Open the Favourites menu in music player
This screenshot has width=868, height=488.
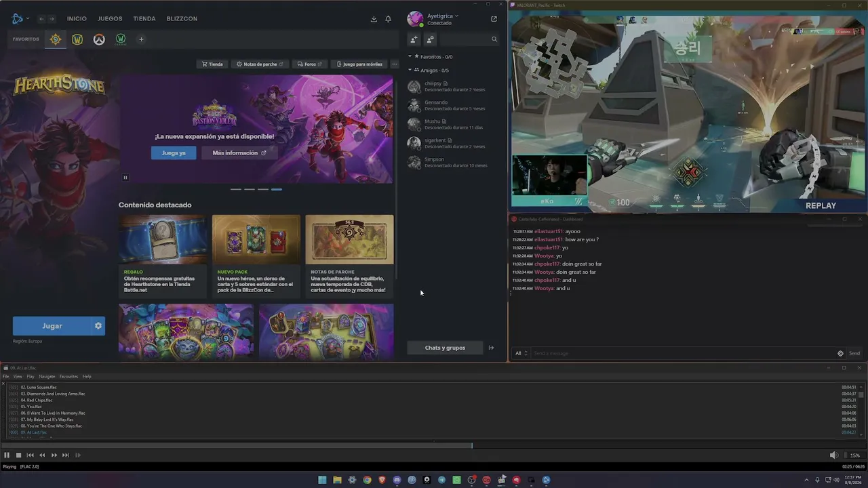(68, 377)
